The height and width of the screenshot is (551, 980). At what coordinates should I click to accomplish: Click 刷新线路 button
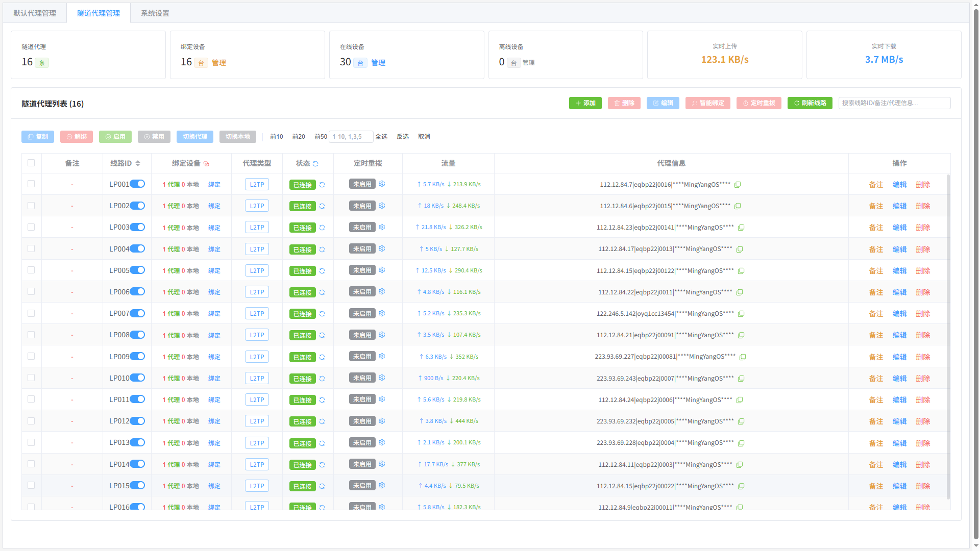coord(810,103)
